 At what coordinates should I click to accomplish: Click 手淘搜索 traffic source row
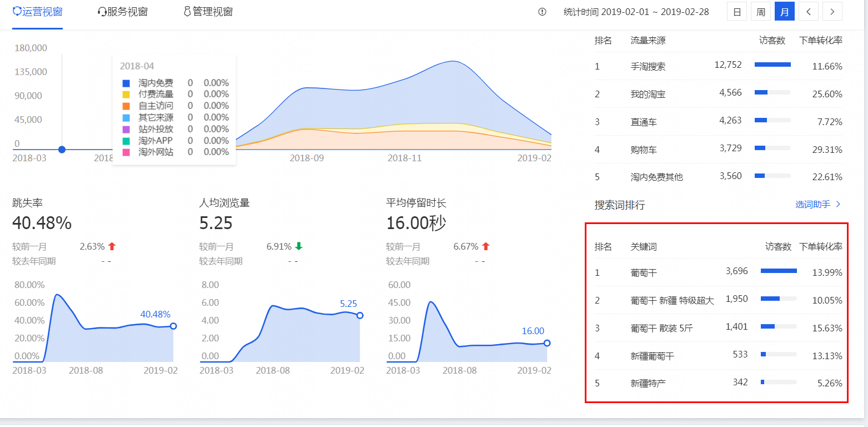[x=648, y=66]
